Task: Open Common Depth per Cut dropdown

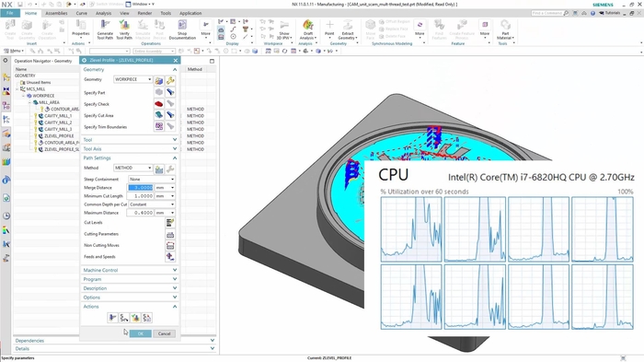Action: pyautogui.click(x=152, y=204)
